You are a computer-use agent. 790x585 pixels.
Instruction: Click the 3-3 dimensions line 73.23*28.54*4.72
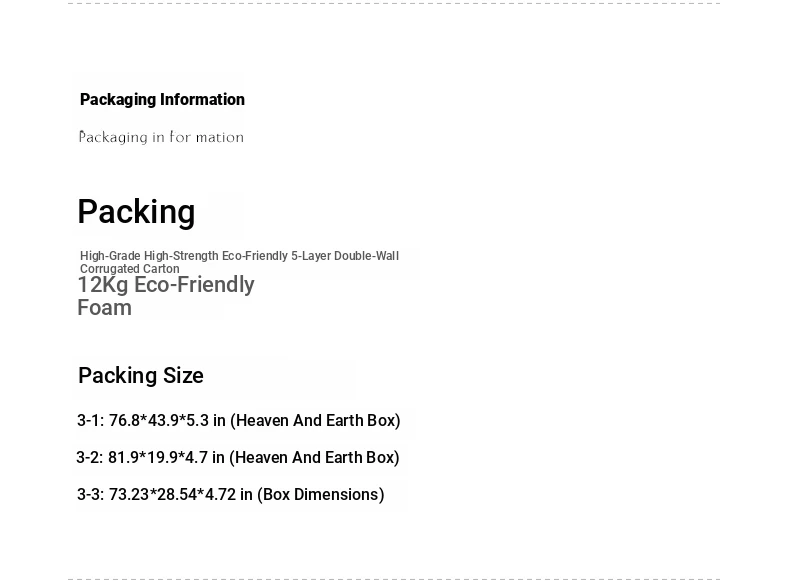click(x=230, y=494)
